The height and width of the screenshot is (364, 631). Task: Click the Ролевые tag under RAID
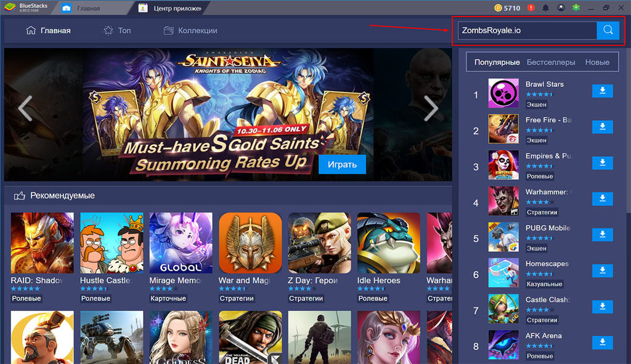(26, 299)
